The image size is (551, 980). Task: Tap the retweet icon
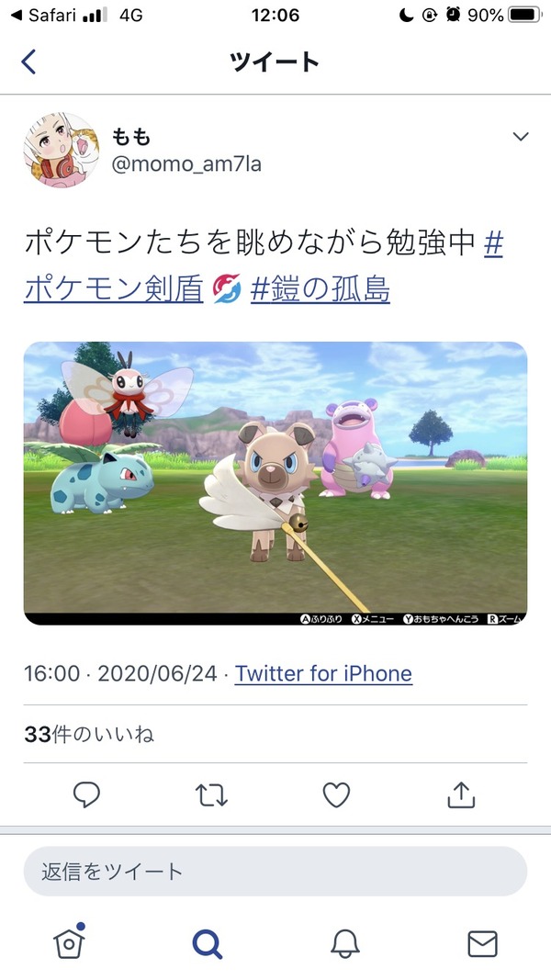(212, 795)
